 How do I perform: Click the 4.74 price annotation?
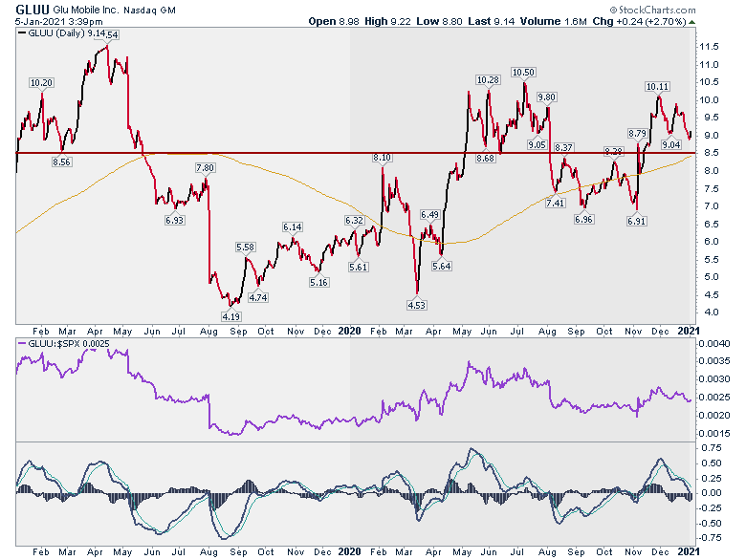pos(258,297)
